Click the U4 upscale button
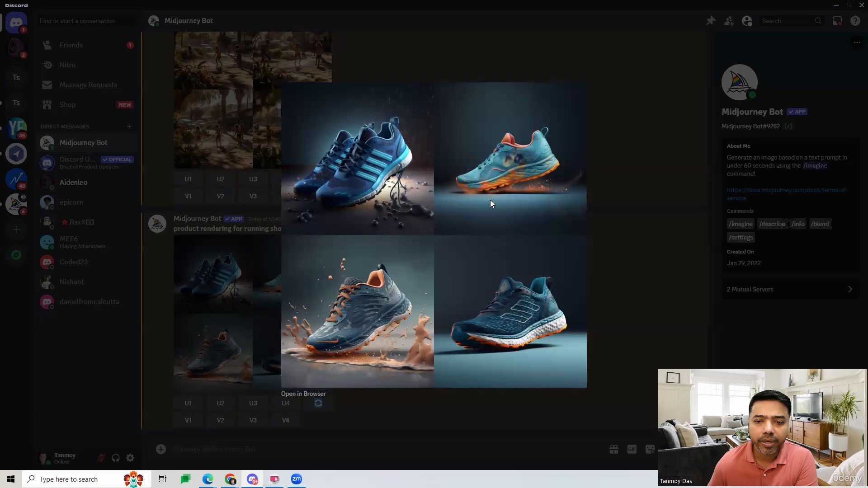 pos(286,403)
